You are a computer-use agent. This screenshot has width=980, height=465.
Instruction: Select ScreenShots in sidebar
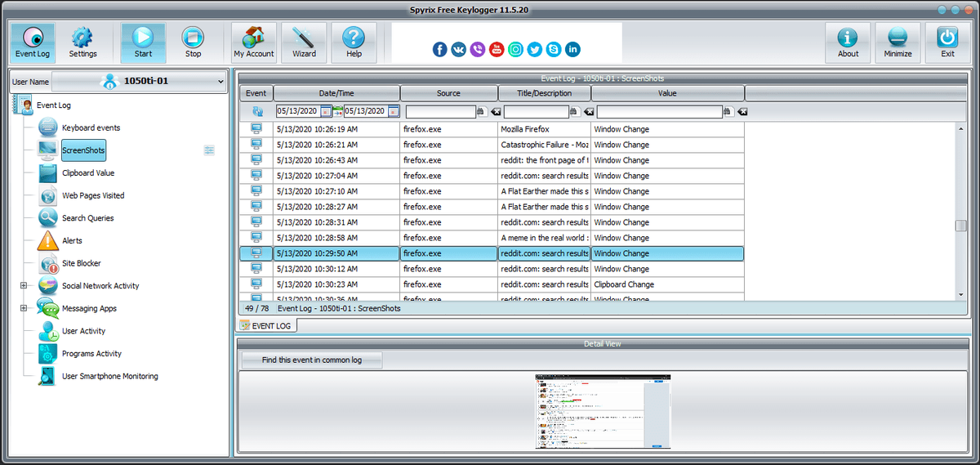click(83, 150)
